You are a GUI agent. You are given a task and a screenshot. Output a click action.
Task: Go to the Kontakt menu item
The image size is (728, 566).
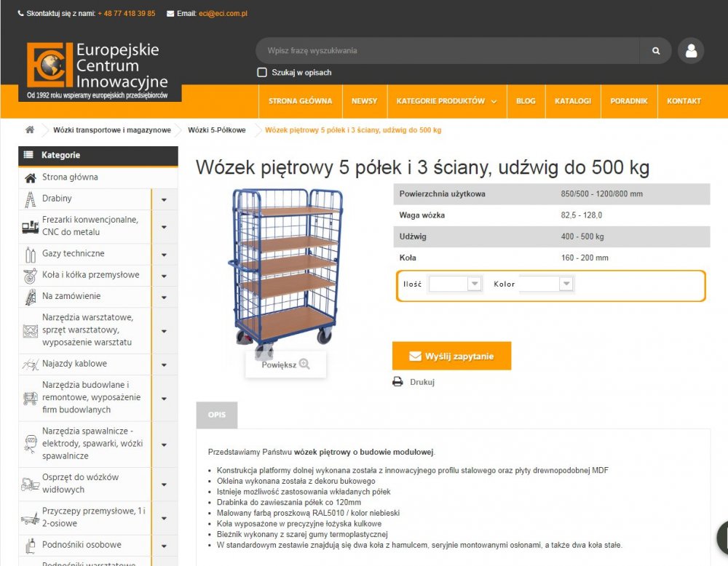tap(684, 101)
